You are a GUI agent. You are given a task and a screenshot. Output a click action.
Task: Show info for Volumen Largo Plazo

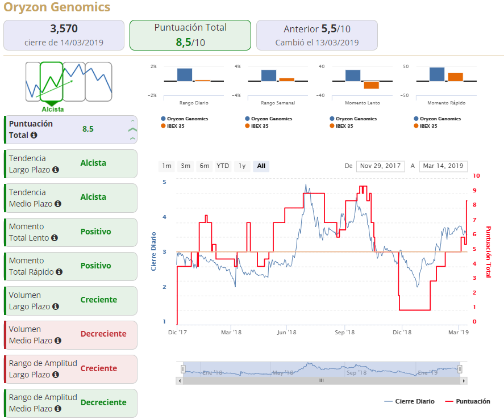point(56,306)
